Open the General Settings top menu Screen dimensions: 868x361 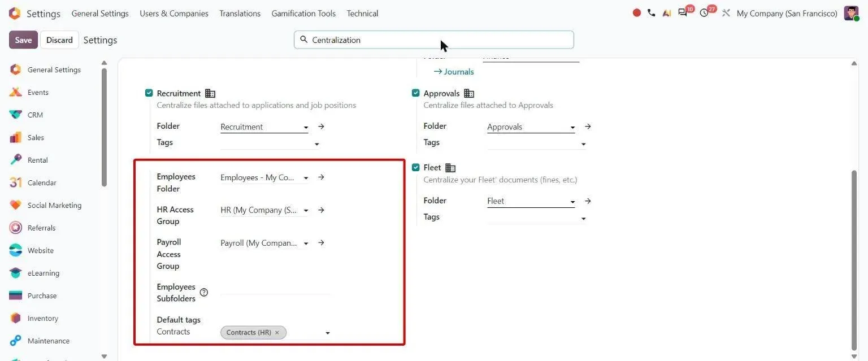[x=100, y=13]
